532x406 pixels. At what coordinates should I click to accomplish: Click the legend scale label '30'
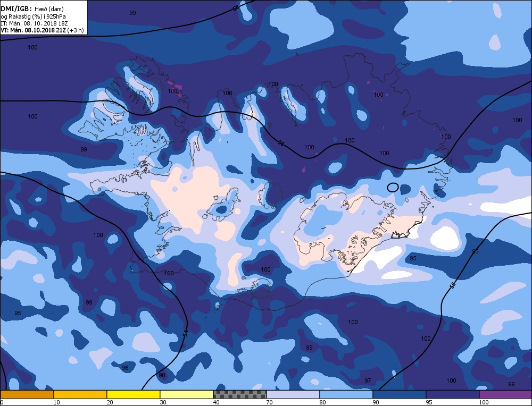pos(163,402)
